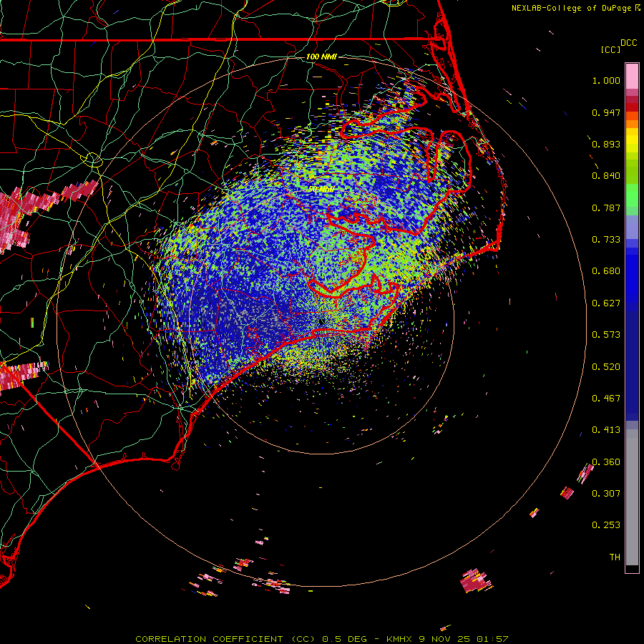The image size is (644, 644).
Task: Pick the lavender segment of the color bar
Action: [x=632, y=227]
